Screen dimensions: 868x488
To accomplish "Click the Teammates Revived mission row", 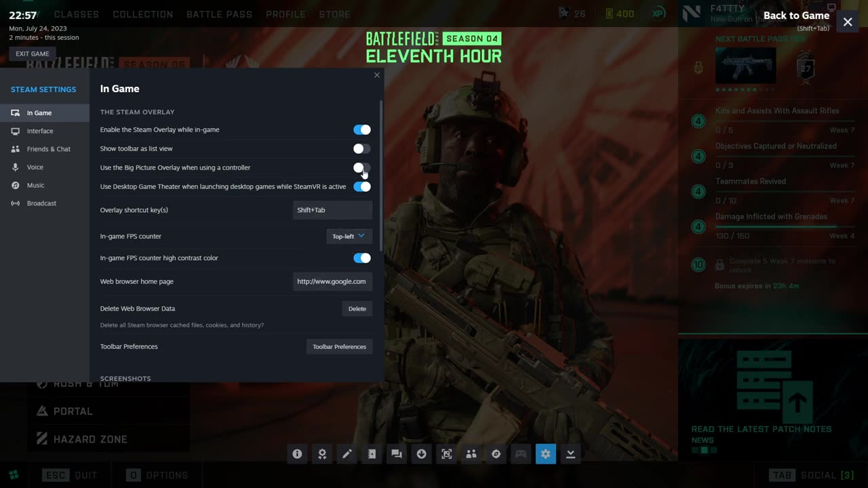I will click(773, 191).
